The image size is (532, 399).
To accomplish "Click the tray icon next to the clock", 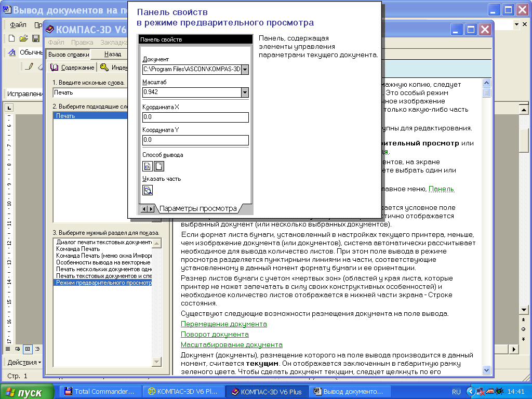I will click(499, 392).
